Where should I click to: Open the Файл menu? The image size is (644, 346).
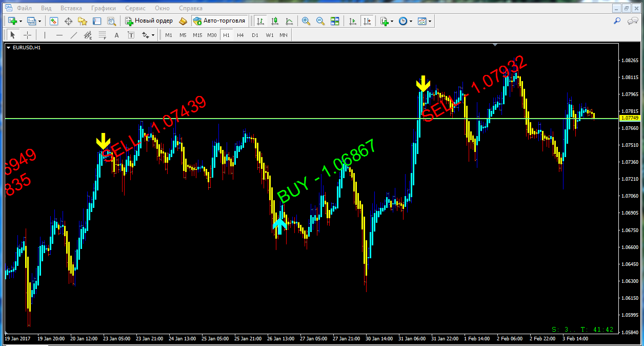pyautogui.click(x=24, y=8)
